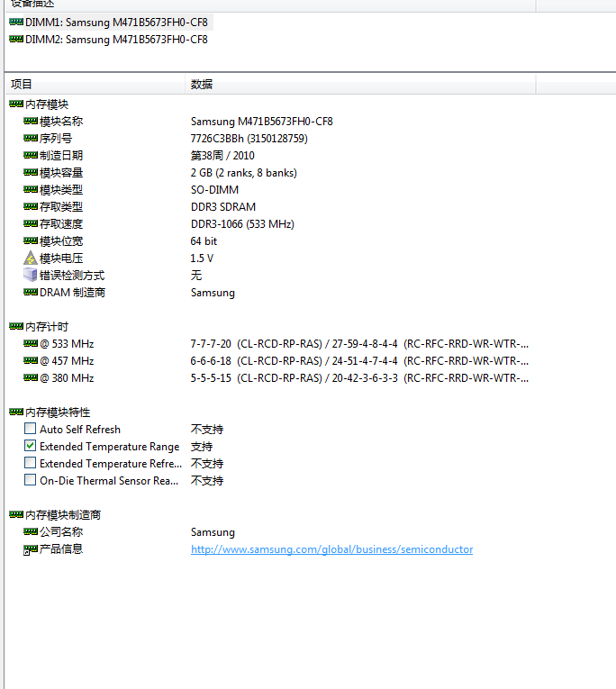
Task: Click the icon beside 错误检测方式
Action: 31,275
